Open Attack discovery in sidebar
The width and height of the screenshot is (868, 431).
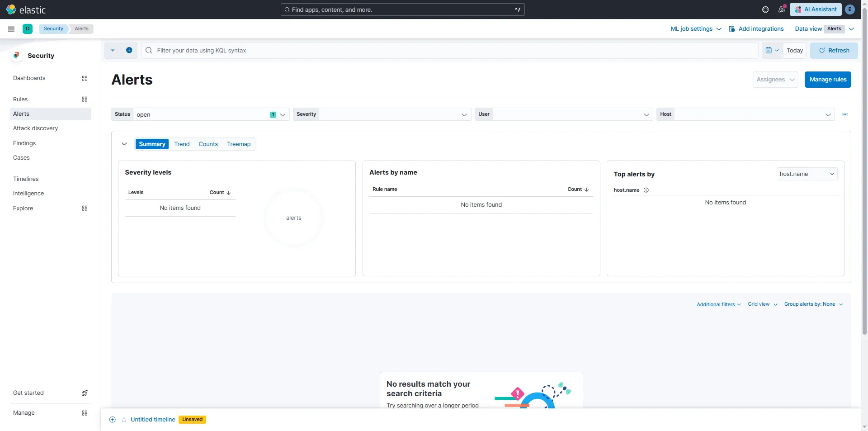point(36,128)
